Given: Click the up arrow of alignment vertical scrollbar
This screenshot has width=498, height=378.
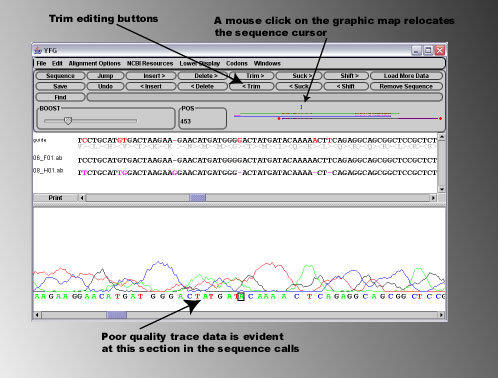Looking at the screenshot, I should click(x=441, y=137).
